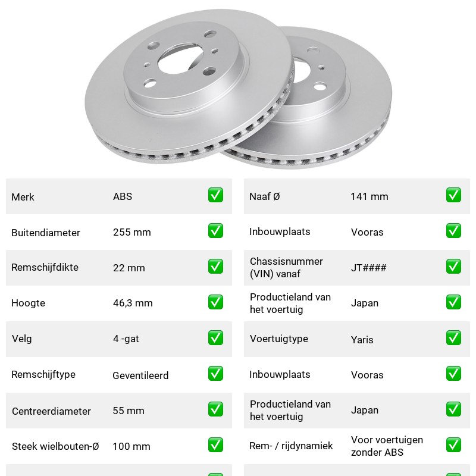Click the checkmark beside Centreerdiameter 55 mm
Image resolution: width=476 pixels, height=476 pixels.
[x=215, y=409]
